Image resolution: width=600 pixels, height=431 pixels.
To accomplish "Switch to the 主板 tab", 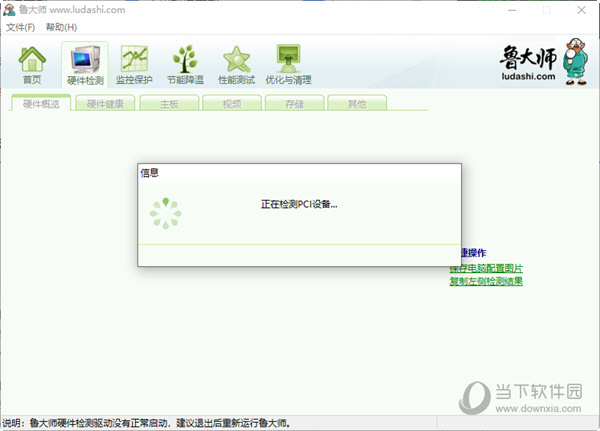I will point(170,103).
